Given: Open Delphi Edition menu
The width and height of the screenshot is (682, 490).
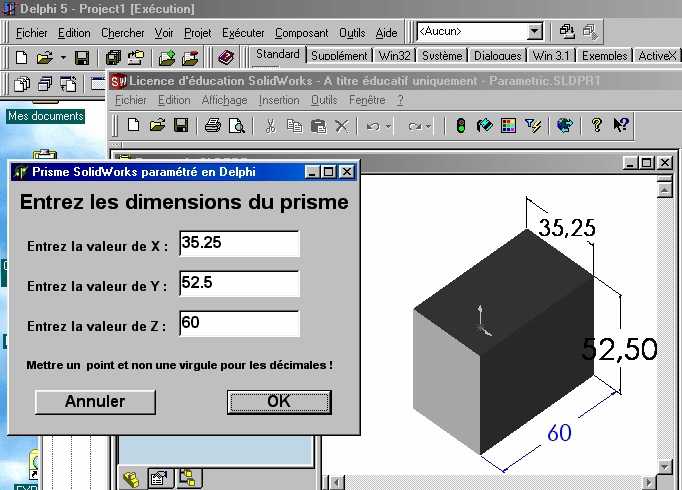Looking at the screenshot, I should click(74, 33).
